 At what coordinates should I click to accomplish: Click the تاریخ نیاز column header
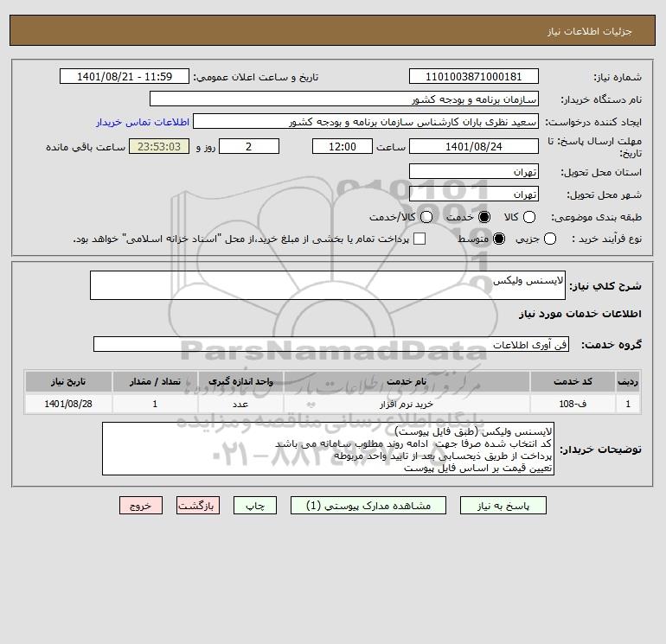pyautogui.click(x=68, y=381)
